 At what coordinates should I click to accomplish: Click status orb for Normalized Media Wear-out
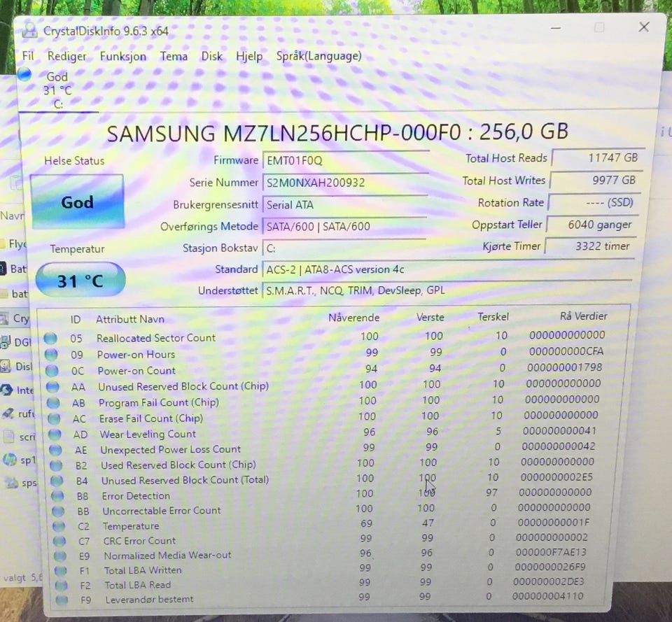pyautogui.click(x=59, y=556)
